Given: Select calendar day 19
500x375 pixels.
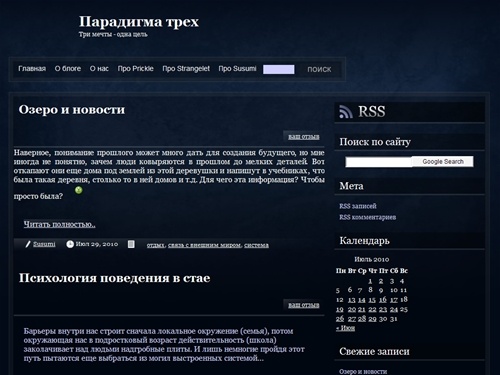Looking at the screenshot, I should [340, 309].
